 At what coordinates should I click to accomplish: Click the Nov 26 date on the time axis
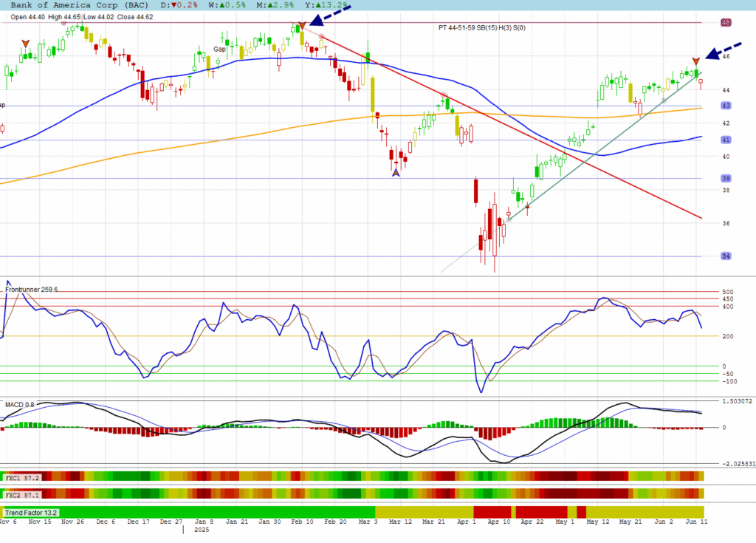coord(73,522)
